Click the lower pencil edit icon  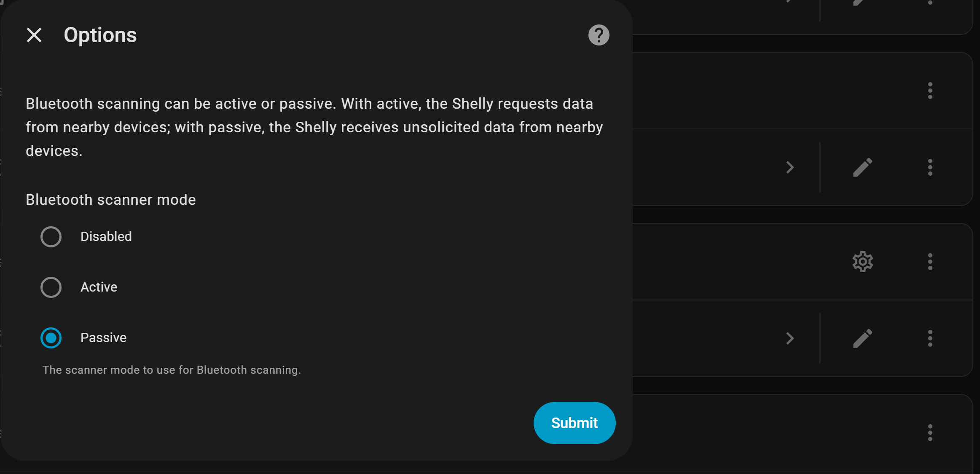862,338
